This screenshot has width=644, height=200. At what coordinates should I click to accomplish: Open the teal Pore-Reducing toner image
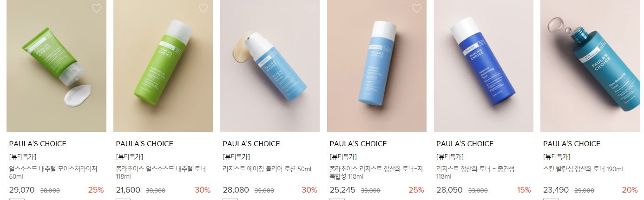[591, 66]
